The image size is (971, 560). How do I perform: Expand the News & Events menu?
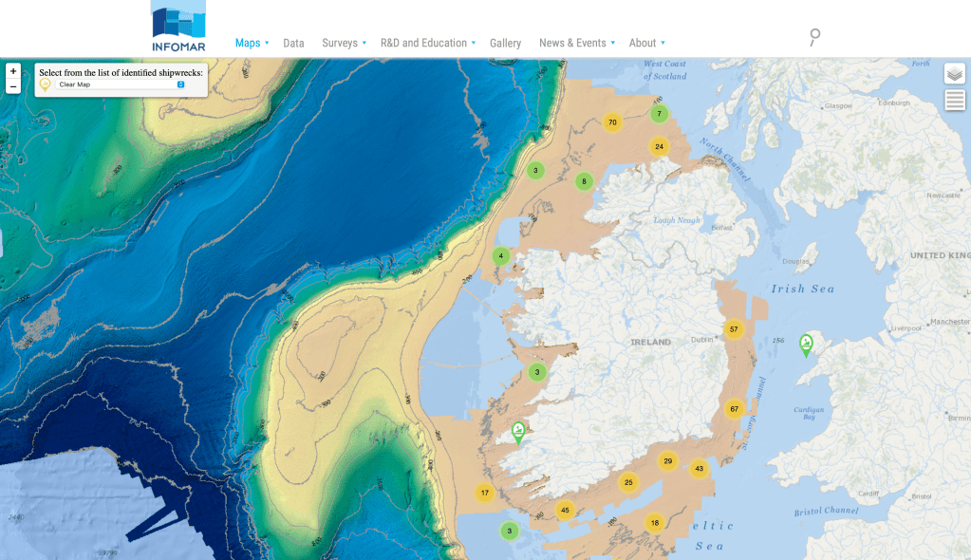pyautogui.click(x=576, y=43)
